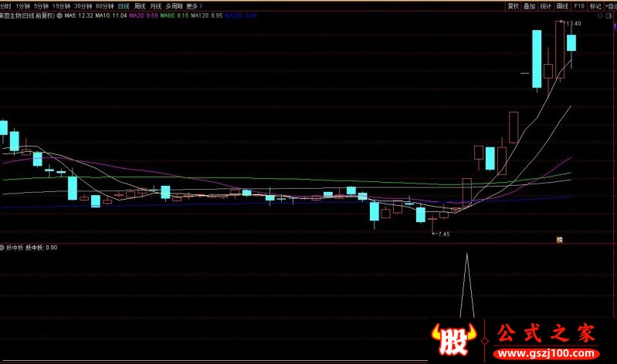This screenshot has width=617, height=364.
Task: Open the 统计 statistics tool
Action: pos(546,6)
